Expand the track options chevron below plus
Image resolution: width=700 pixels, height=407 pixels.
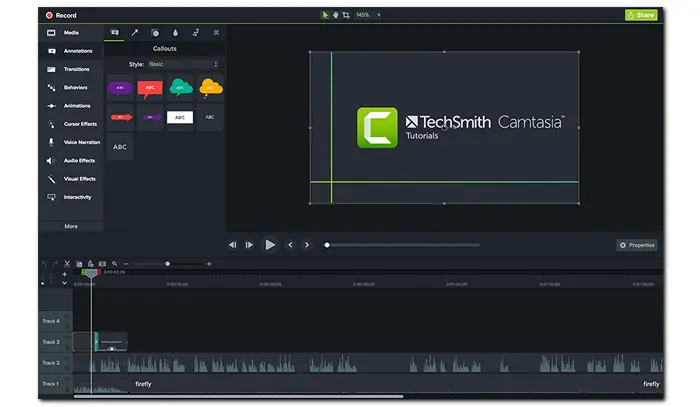coord(65,283)
